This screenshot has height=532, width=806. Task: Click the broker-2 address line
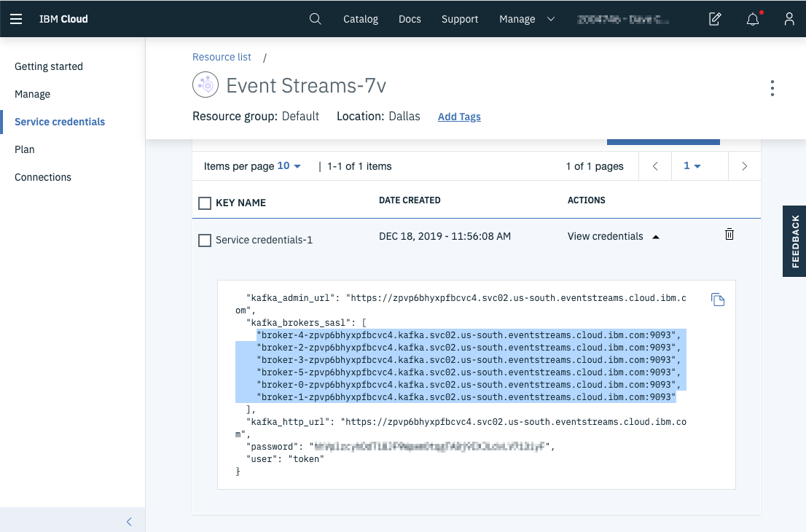click(469, 348)
